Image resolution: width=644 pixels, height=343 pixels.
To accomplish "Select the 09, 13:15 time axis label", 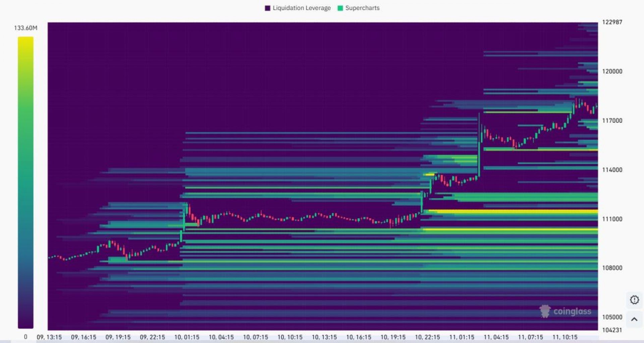I will tap(49, 337).
